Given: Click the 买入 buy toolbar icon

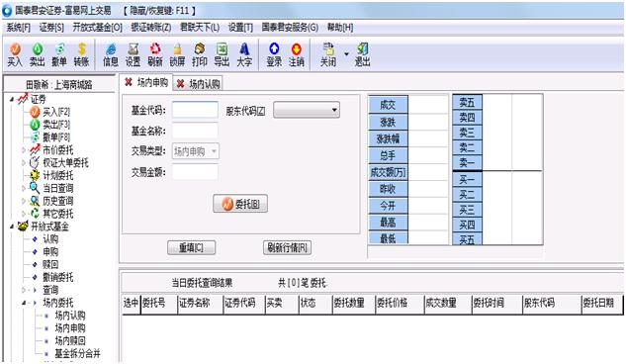Looking at the screenshot, I should pyautogui.click(x=15, y=54).
